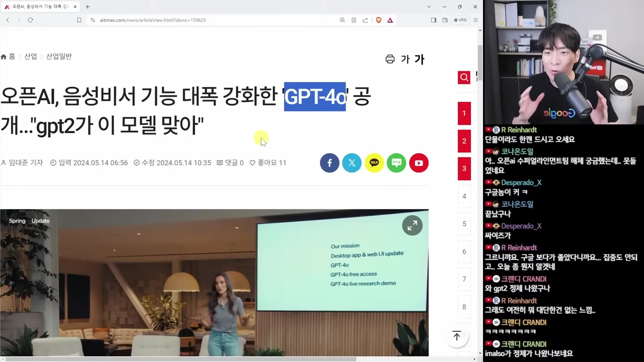Click the browser back arrow
This screenshot has width=644, height=362.
coord(8,20)
